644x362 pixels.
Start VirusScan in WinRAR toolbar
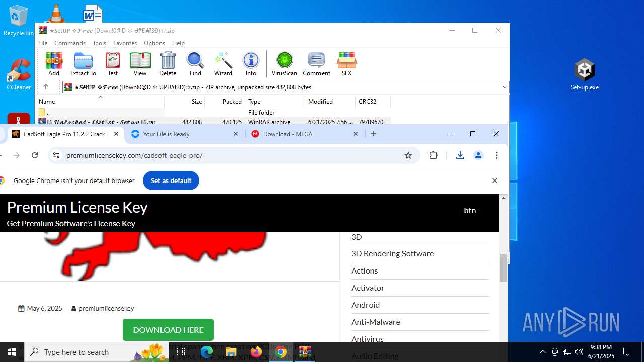[x=284, y=64]
